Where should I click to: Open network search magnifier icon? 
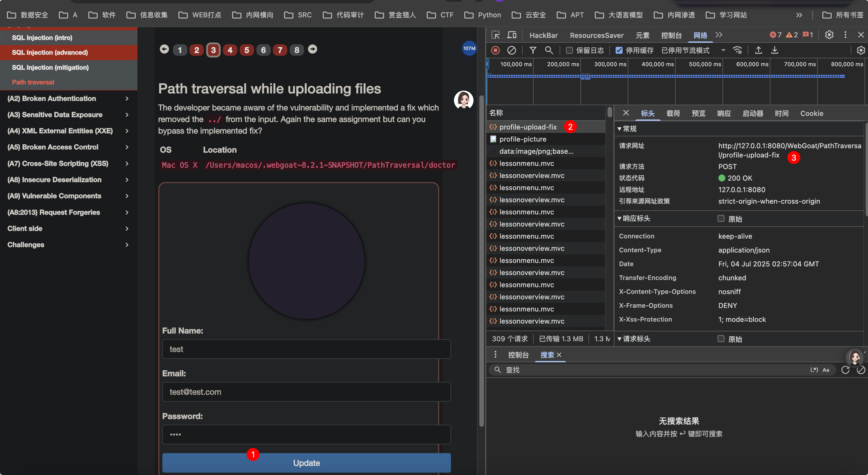click(x=549, y=50)
